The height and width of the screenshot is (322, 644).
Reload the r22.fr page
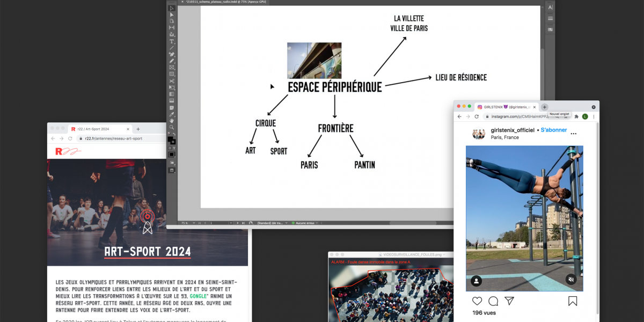click(70, 138)
